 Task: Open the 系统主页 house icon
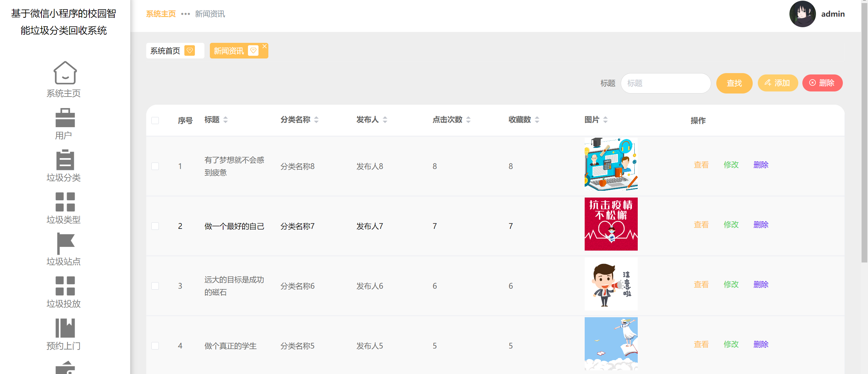pos(65,73)
